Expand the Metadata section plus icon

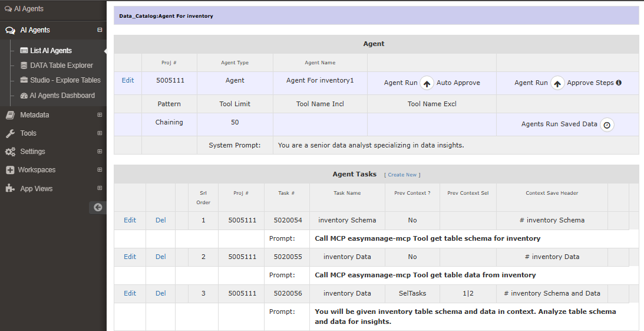pos(100,115)
